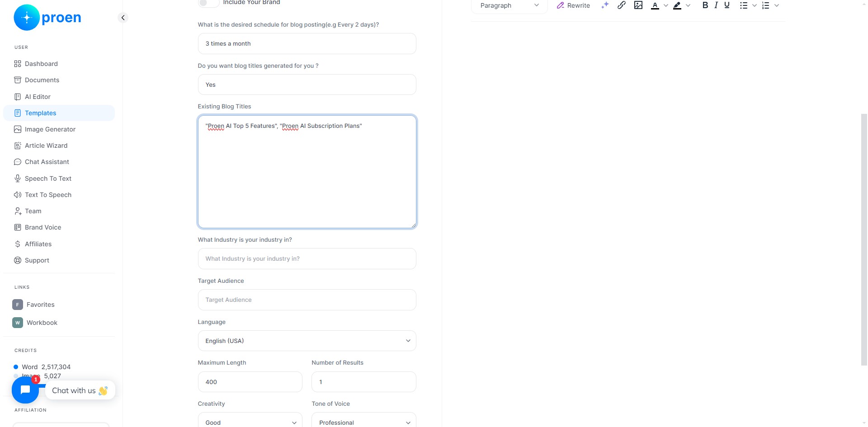Click the Documents archive icon

[x=18, y=80]
